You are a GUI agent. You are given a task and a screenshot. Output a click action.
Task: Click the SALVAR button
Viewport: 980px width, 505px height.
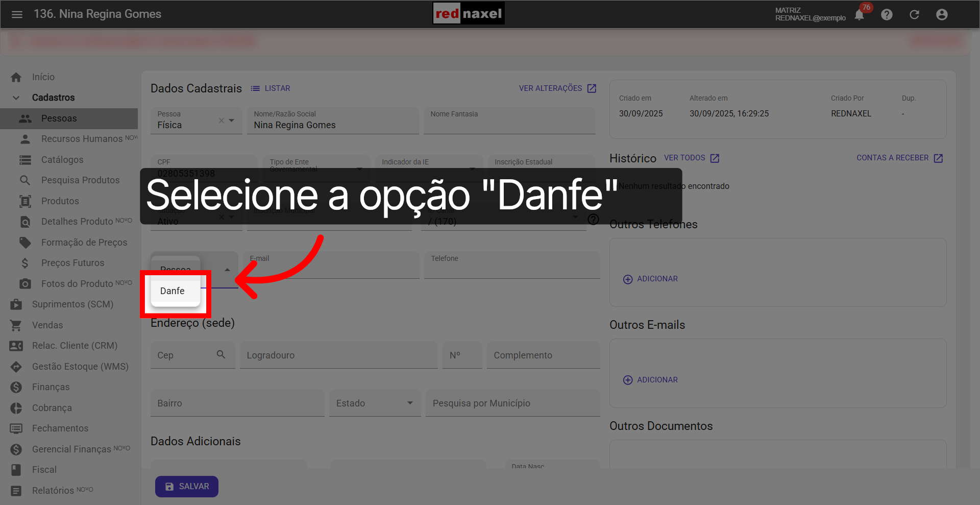pos(186,486)
